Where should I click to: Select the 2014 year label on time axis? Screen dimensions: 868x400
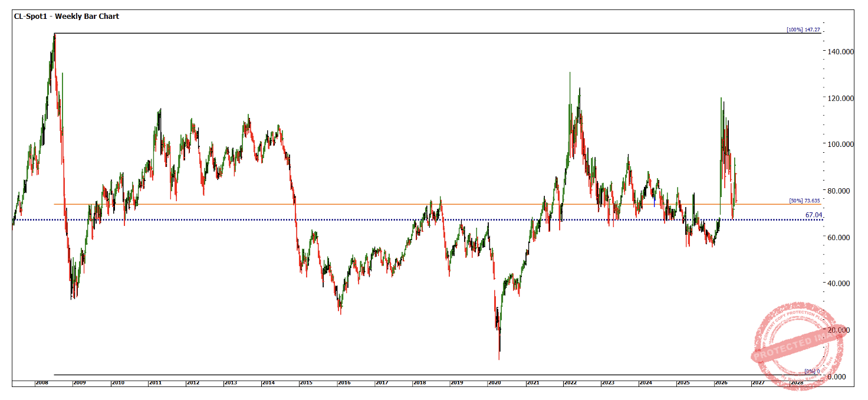[268, 383]
